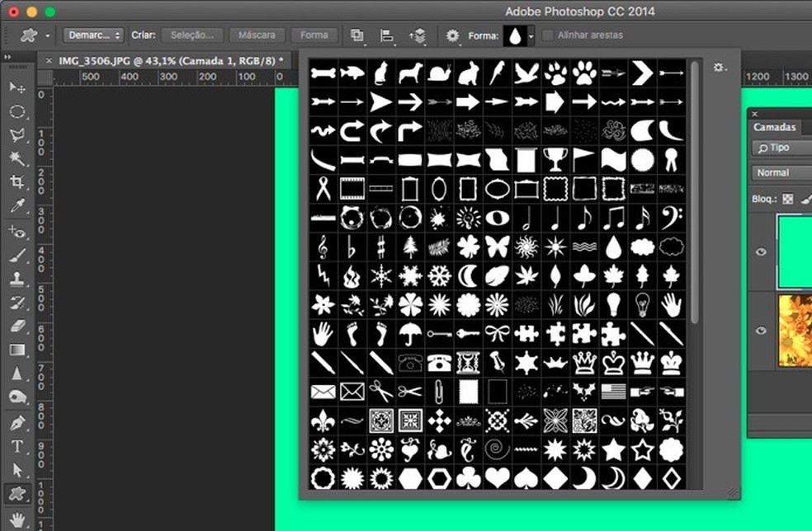Pick the trophy shape in picker
Screen dimensions: 812x531
[x=554, y=158]
